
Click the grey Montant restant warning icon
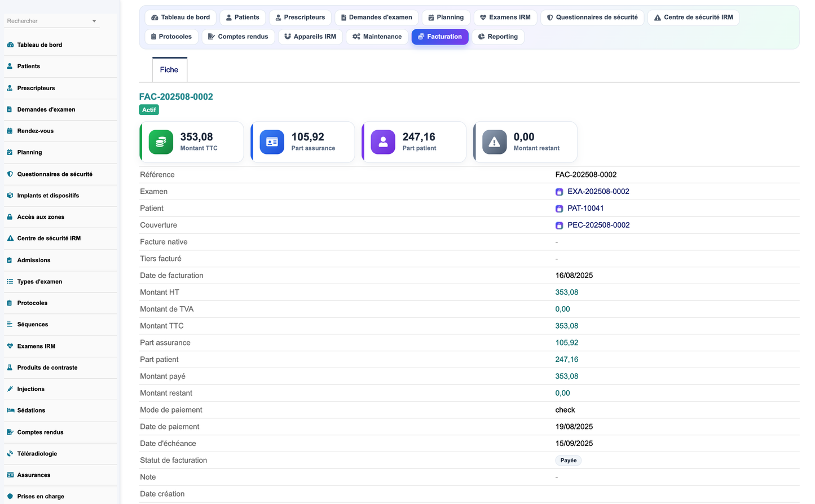494,142
